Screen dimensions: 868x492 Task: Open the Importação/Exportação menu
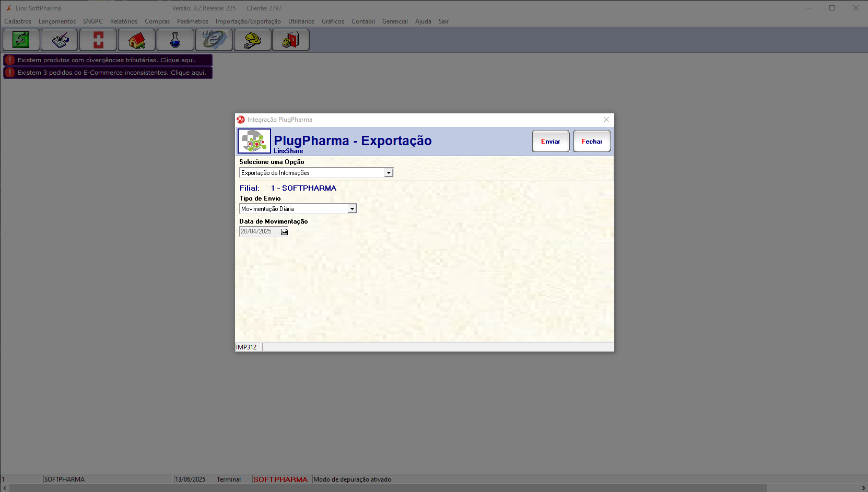click(248, 21)
